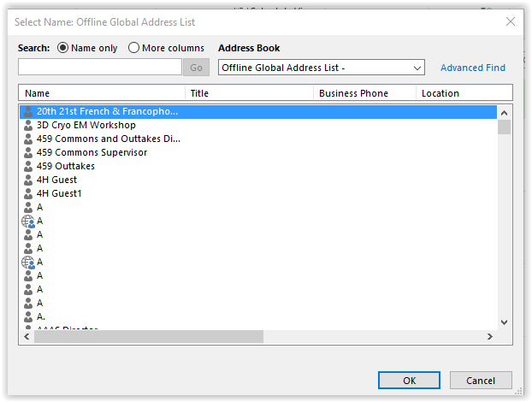The width and height of the screenshot is (532, 402).
Task: Click the search name input field
Action: click(100, 67)
